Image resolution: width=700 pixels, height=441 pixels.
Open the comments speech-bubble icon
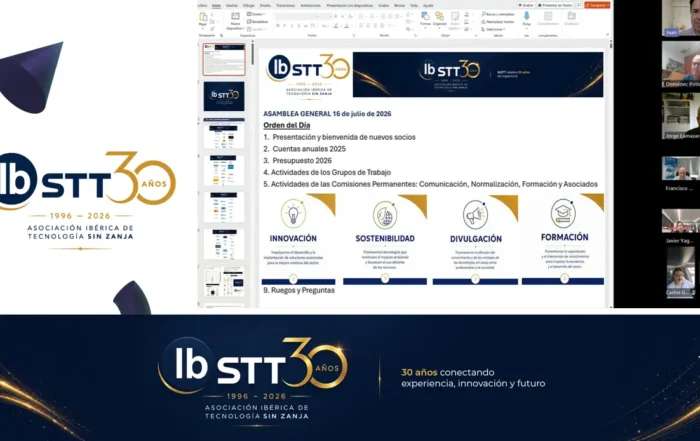point(579,5)
